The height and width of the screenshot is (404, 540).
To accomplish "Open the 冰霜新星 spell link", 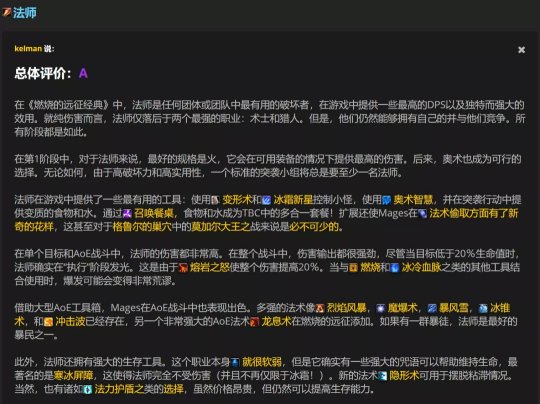I will coord(293,200).
